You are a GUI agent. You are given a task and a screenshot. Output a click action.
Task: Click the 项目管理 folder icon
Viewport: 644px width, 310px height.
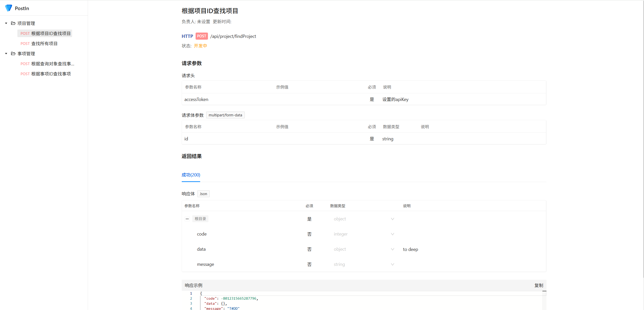[13, 23]
